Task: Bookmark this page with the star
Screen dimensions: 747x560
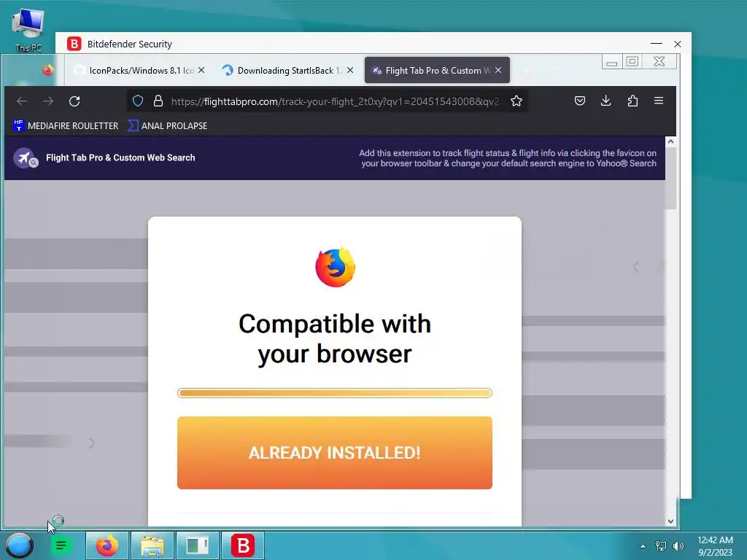Action: pos(516,101)
